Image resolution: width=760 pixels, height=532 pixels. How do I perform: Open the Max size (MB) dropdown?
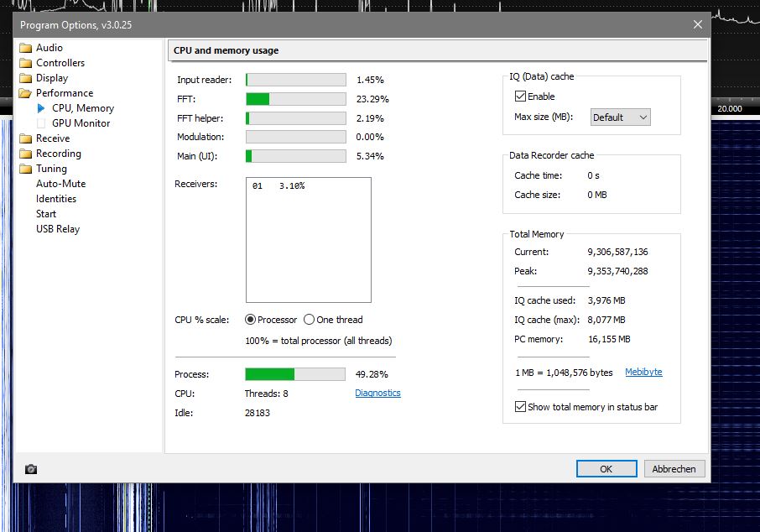coord(621,117)
